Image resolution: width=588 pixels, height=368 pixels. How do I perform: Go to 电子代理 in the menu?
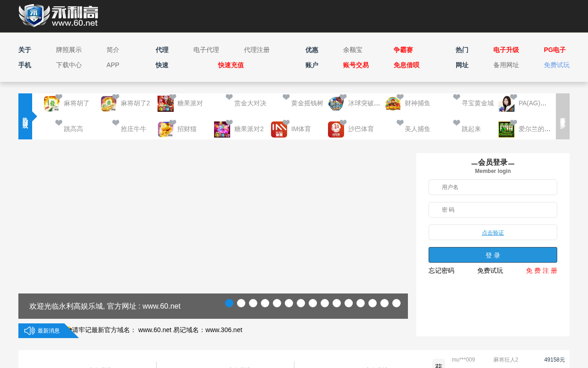pos(206,50)
